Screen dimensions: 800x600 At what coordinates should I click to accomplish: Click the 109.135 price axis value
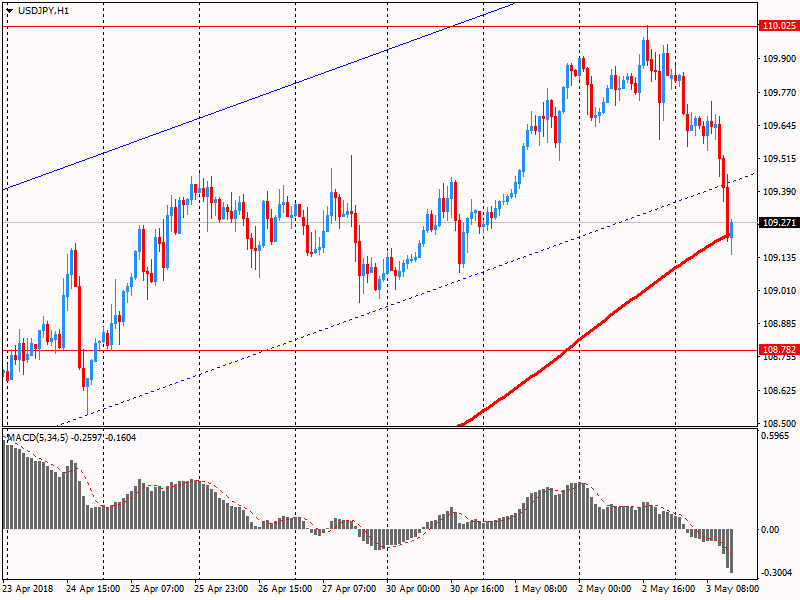pos(779,258)
